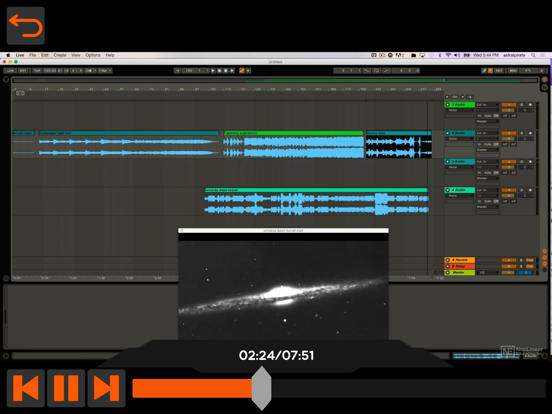Set 4 Audio monitor to Auto
The image size is (552, 414).
[487, 201]
